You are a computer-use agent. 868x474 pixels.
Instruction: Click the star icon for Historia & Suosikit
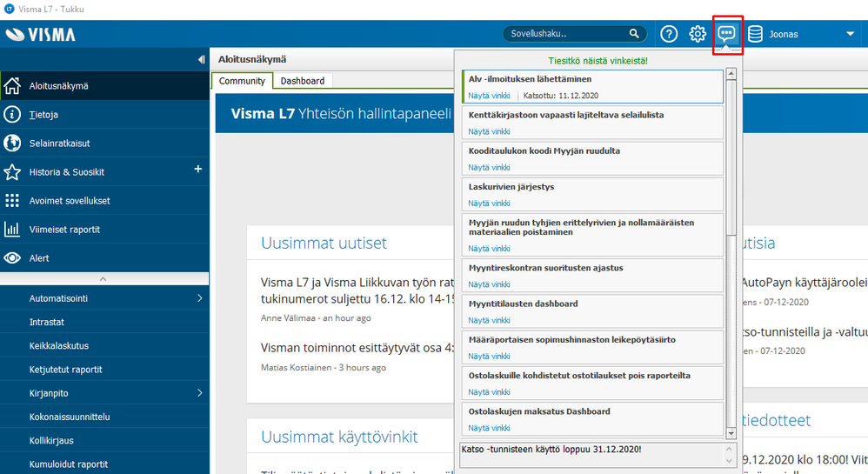click(12, 171)
